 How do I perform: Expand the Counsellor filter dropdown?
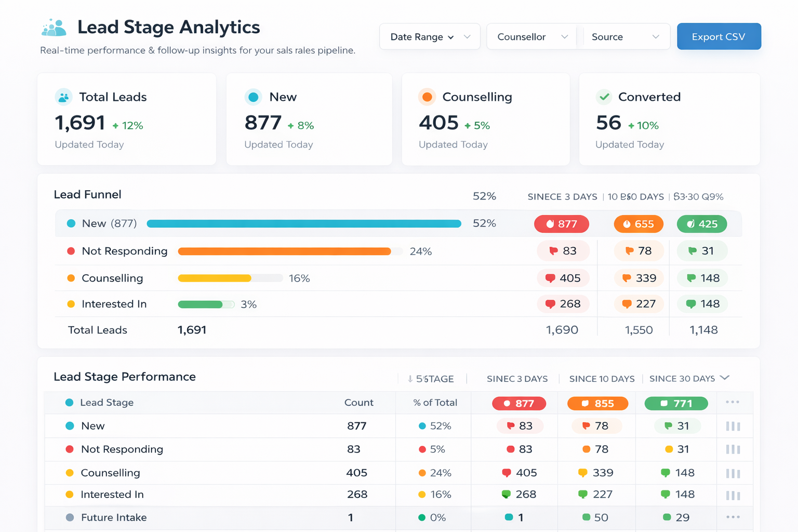click(531, 37)
